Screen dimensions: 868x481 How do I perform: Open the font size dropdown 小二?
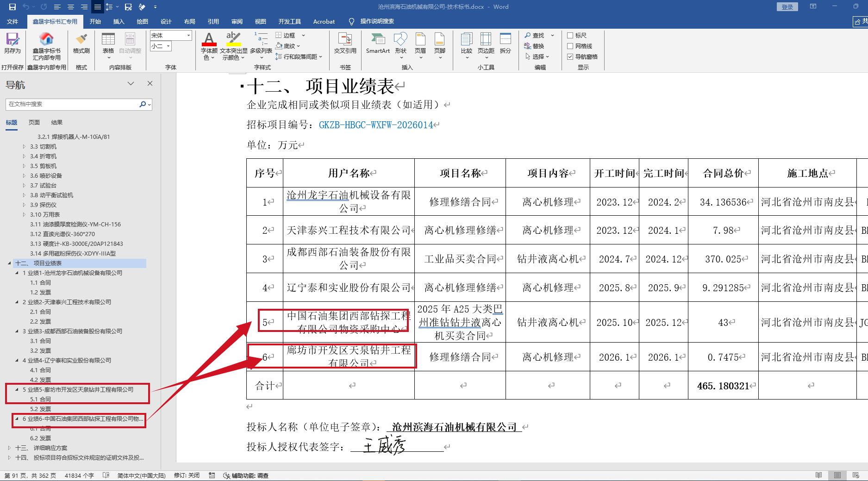(168, 46)
